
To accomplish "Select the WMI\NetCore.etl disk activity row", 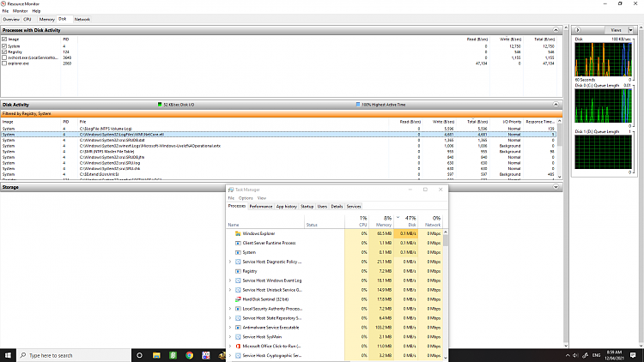I will coord(278,135).
